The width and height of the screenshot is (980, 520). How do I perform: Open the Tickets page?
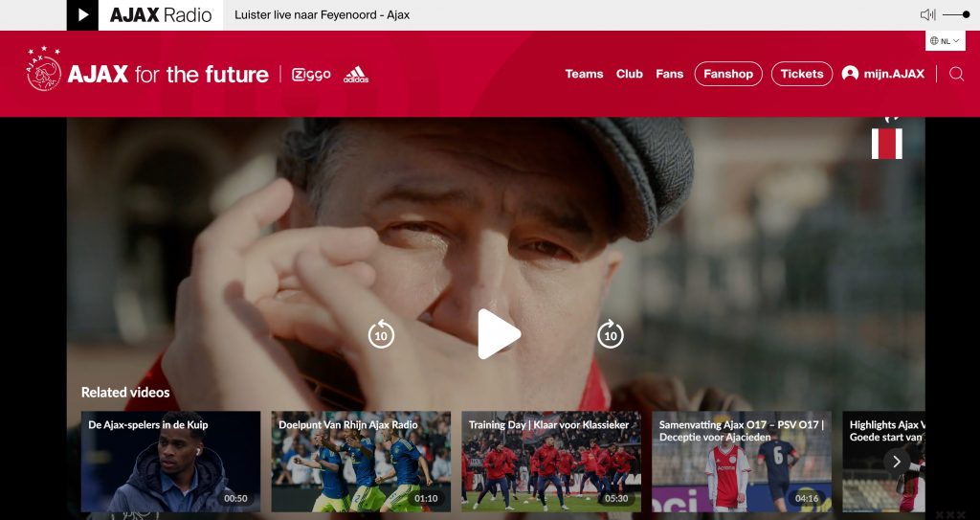801,74
